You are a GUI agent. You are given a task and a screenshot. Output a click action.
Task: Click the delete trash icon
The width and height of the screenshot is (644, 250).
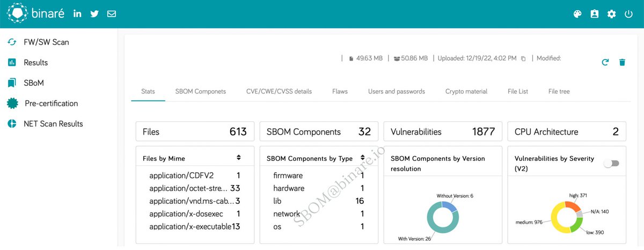[x=622, y=62]
